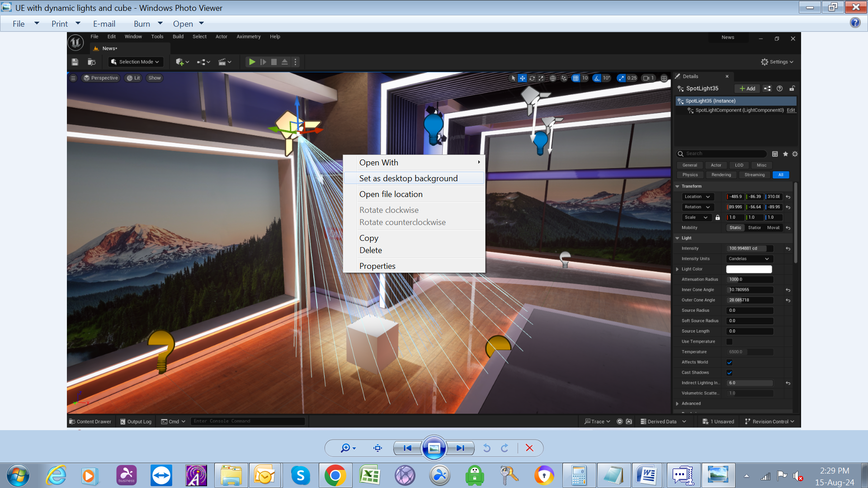This screenshot has height=488, width=868.
Task: Toggle the Use Temperature checkbox
Action: click(x=729, y=342)
